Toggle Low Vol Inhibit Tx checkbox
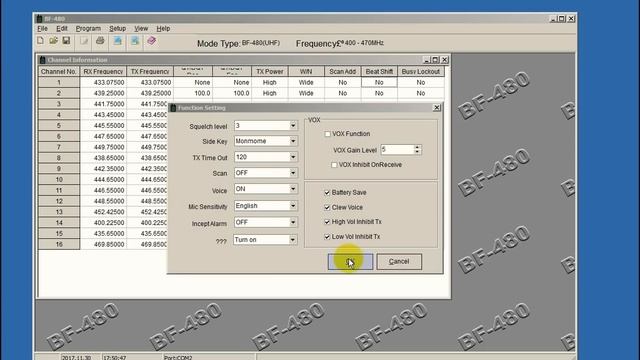The height and width of the screenshot is (360, 640). pos(327,237)
